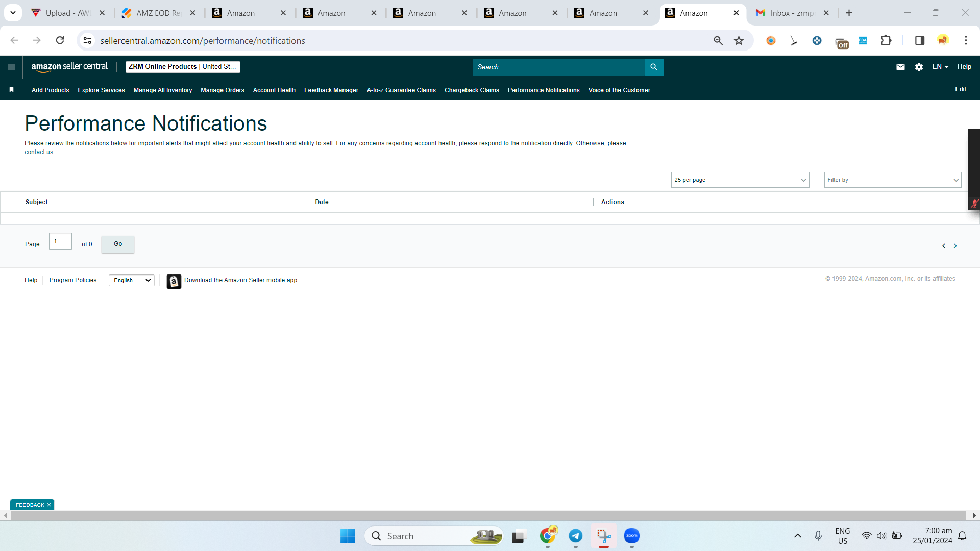Click the search magnifier button
The width and height of the screenshot is (980, 551).
point(654,67)
